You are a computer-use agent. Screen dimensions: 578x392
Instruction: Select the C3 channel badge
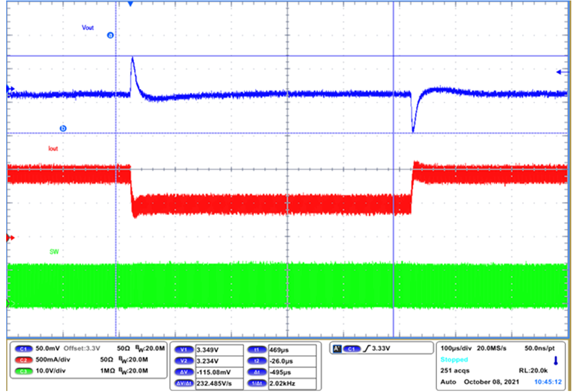pos(24,370)
